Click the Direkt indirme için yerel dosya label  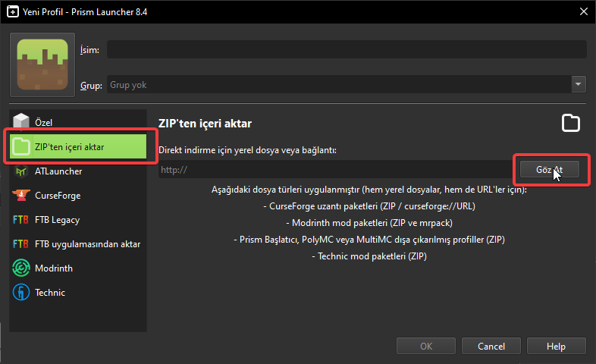tap(247, 150)
